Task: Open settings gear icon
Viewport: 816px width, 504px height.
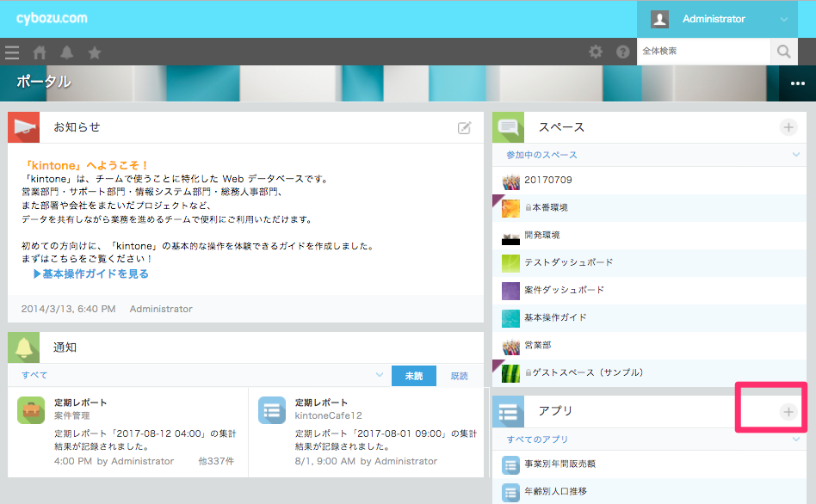Action: pos(596,52)
